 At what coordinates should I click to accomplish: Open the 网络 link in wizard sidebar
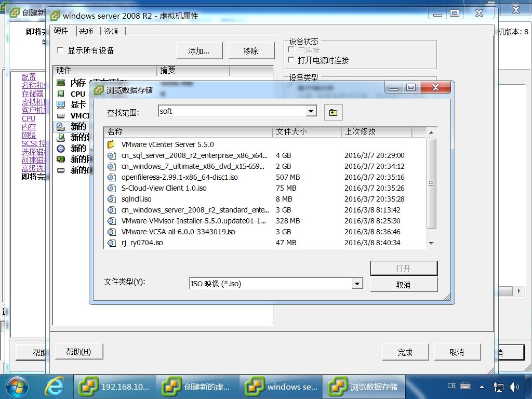pyautogui.click(x=29, y=135)
